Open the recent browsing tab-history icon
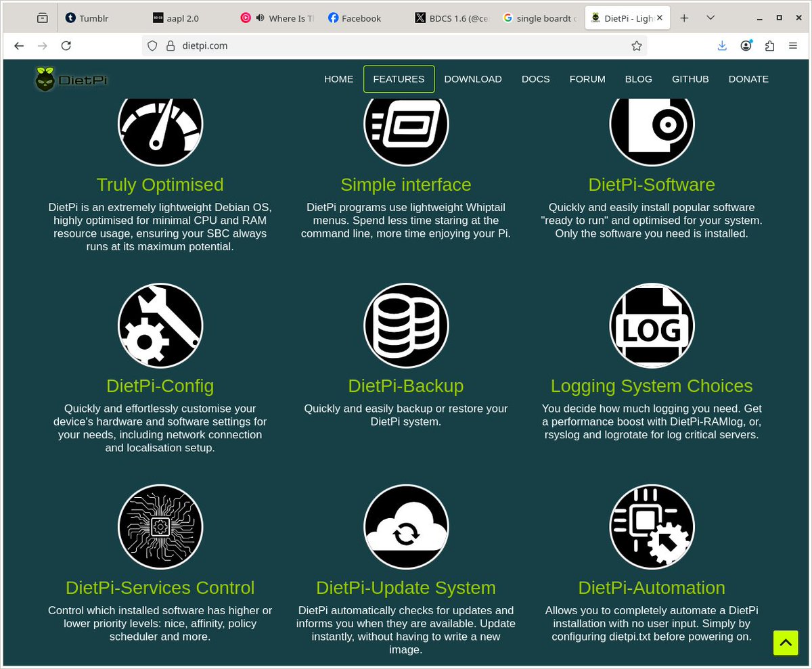 [x=43, y=18]
